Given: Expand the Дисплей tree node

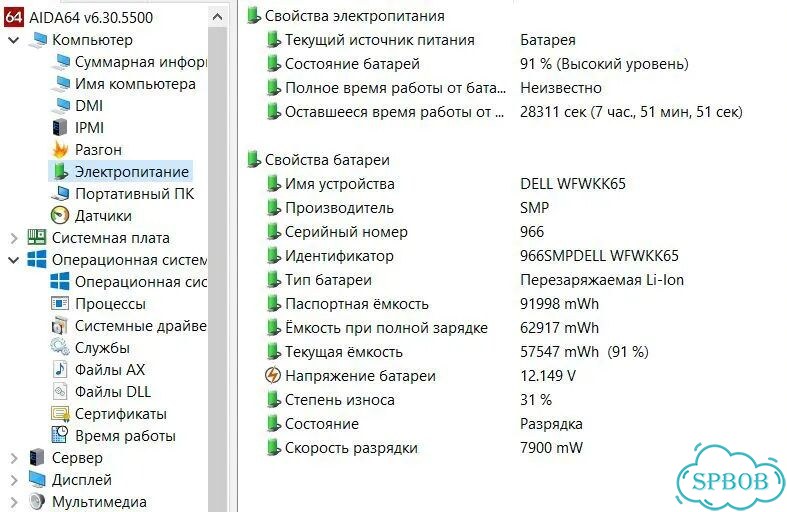Looking at the screenshot, I should (14, 480).
